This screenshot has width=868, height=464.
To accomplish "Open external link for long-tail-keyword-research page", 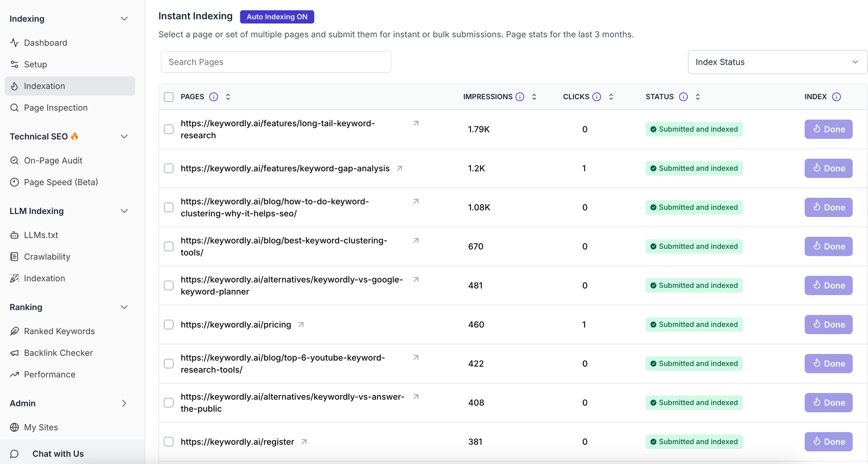I will click(x=416, y=123).
